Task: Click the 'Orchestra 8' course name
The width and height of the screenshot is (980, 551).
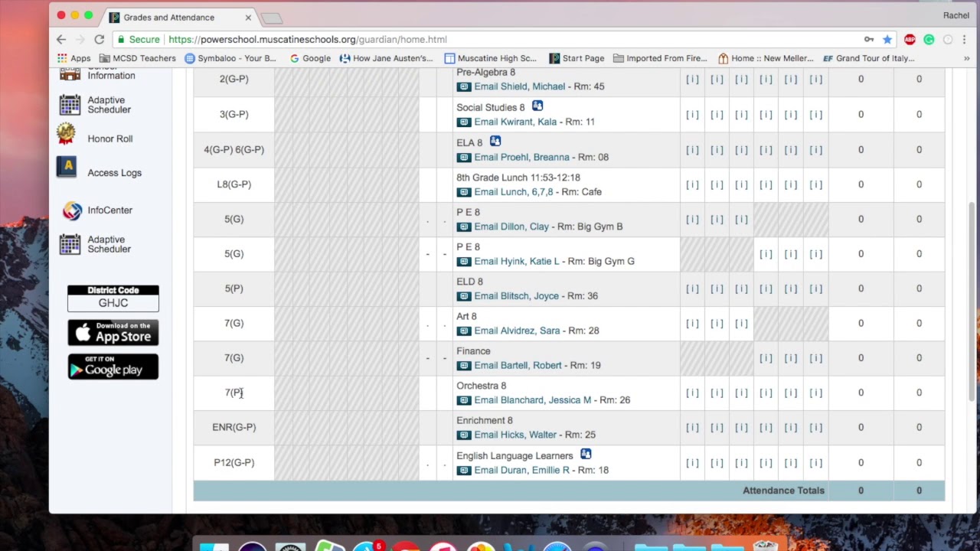Action: coord(481,386)
